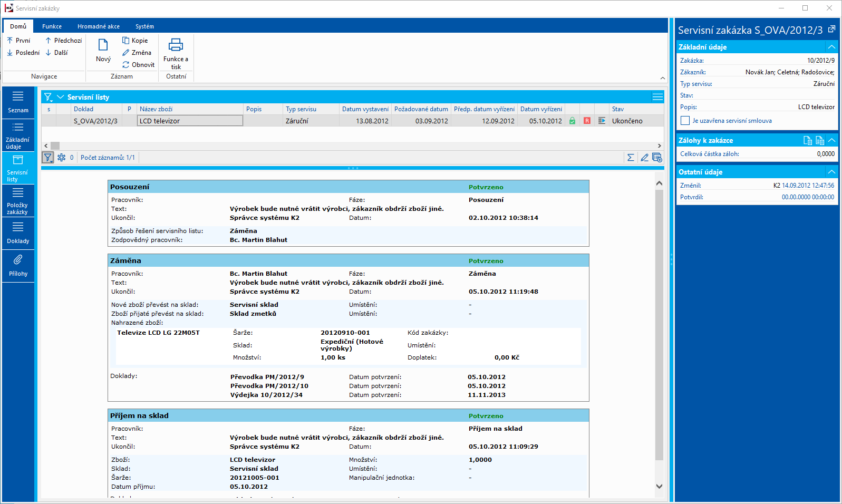Click the snowflake freeze icon

click(62, 158)
